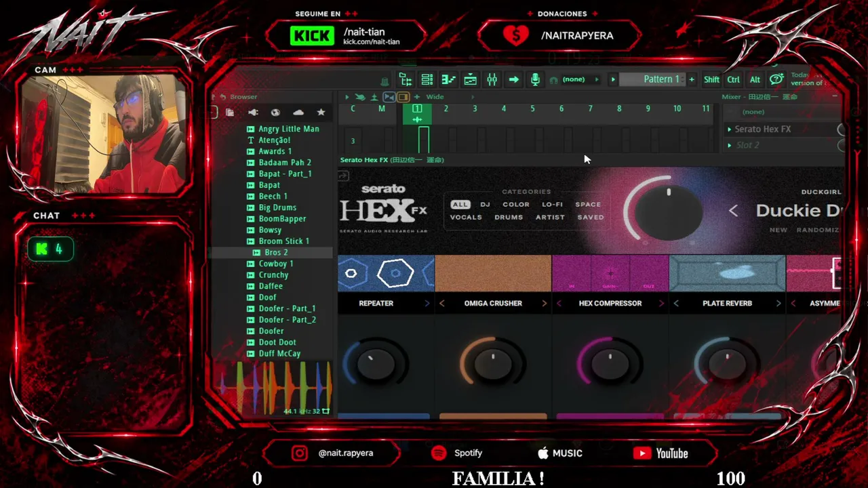This screenshot has width=868, height=488.
Task: Toggle the Alt key button
Action: point(755,79)
